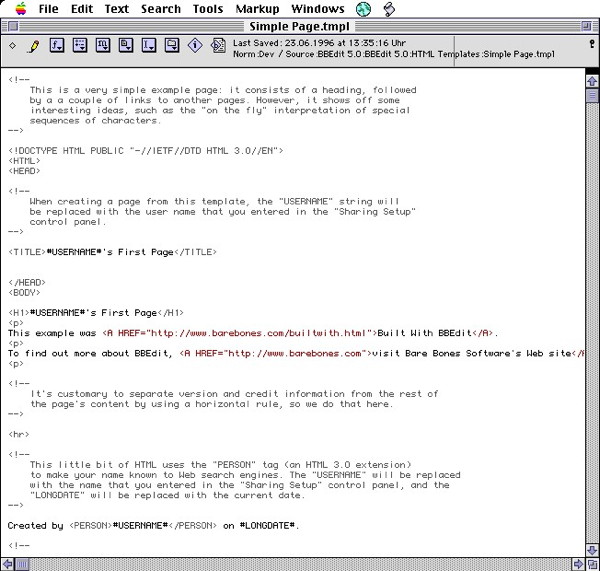Click the Get Info diamond icon
600x571 pixels.
coord(195,46)
